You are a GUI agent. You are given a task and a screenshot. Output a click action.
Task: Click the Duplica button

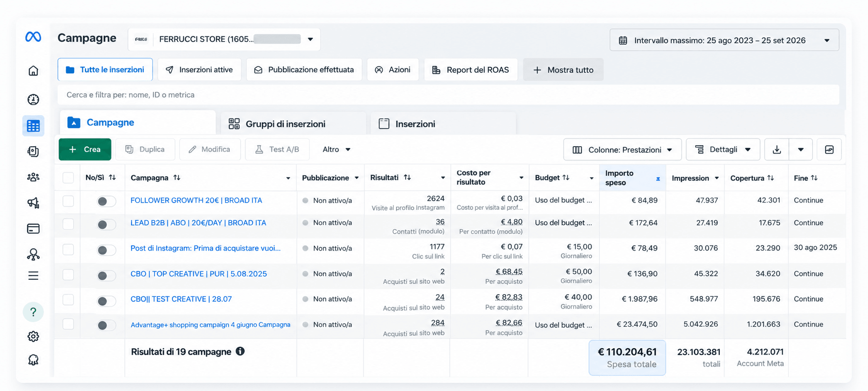click(x=145, y=150)
